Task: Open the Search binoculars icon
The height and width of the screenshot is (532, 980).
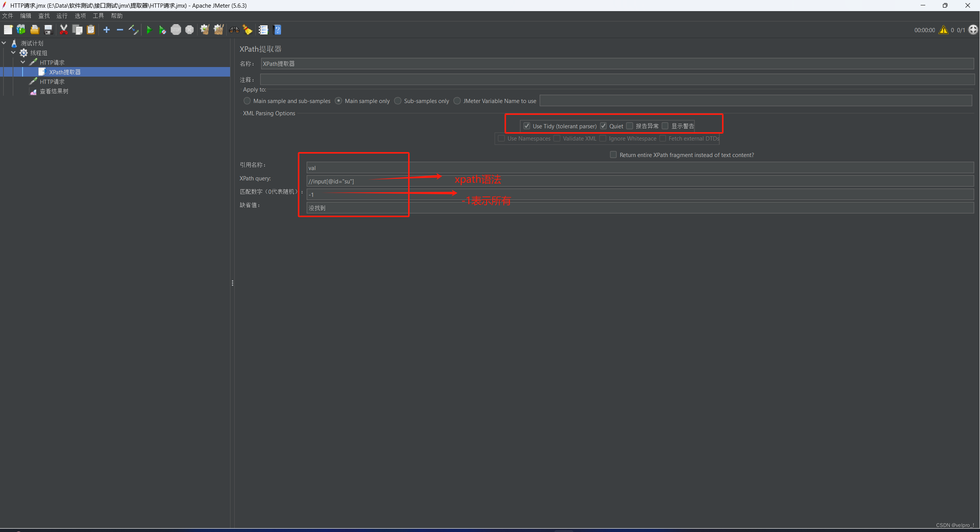Action: pyautogui.click(x=234, y=30)
